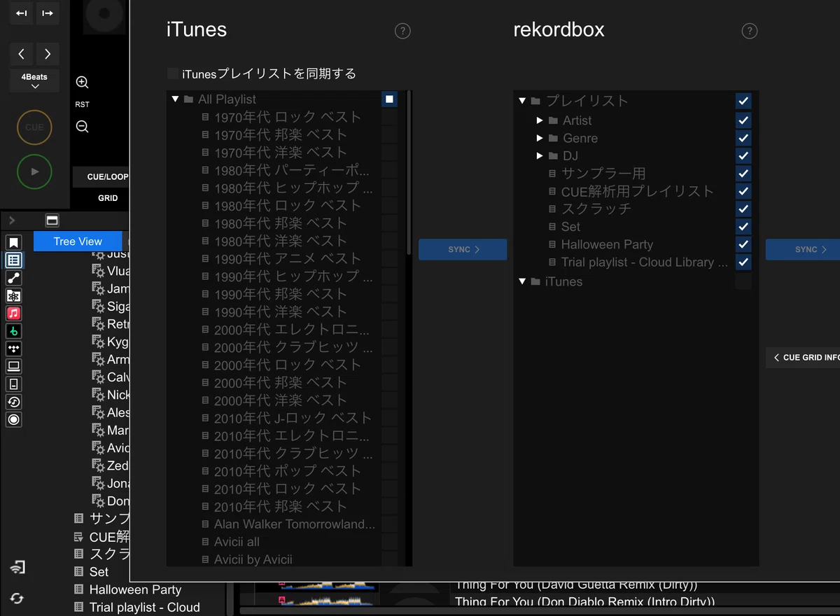Switch to the CUE/LOOP tab
Image resolution: width=840 pixels, height=616 pixels.
click(x=108, y=177)
